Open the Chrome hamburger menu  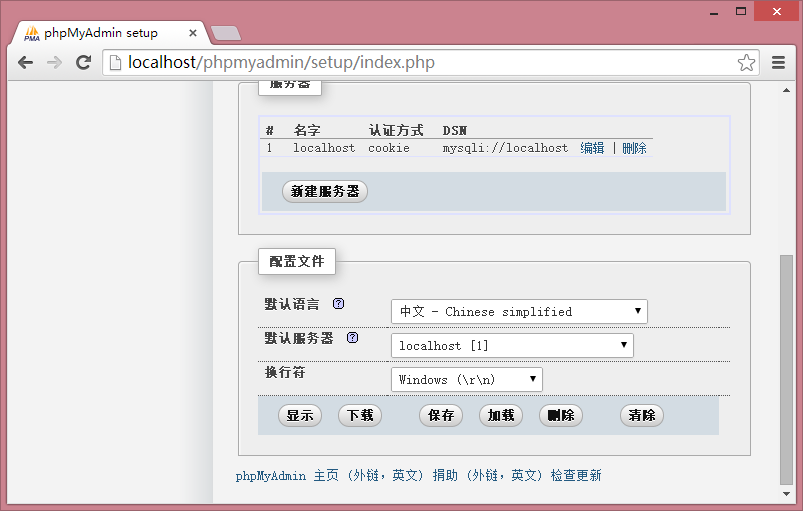click(x=778, y=62)
